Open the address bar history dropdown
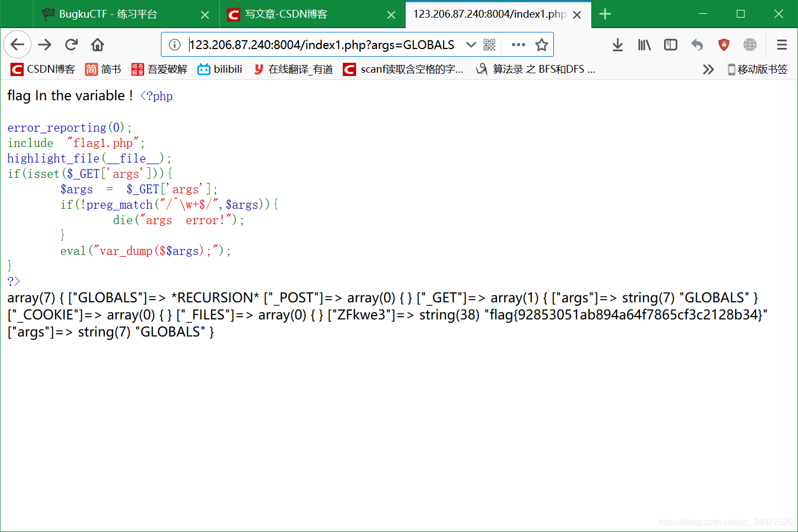This screenshot has width=798, height=532. (x=471, y=45)
